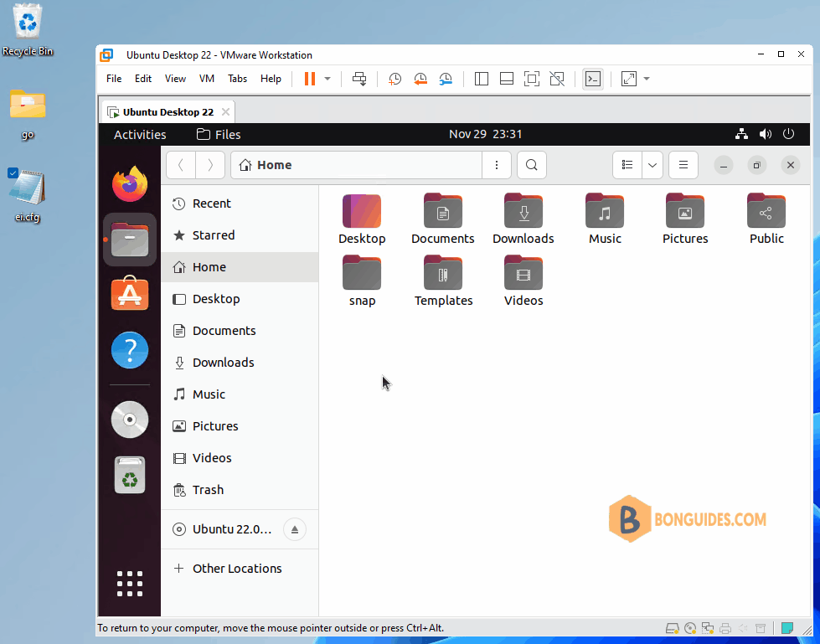820x644 pixels.
Task: Open the Trash icon in the dock
Action: (x=130, y=475)
